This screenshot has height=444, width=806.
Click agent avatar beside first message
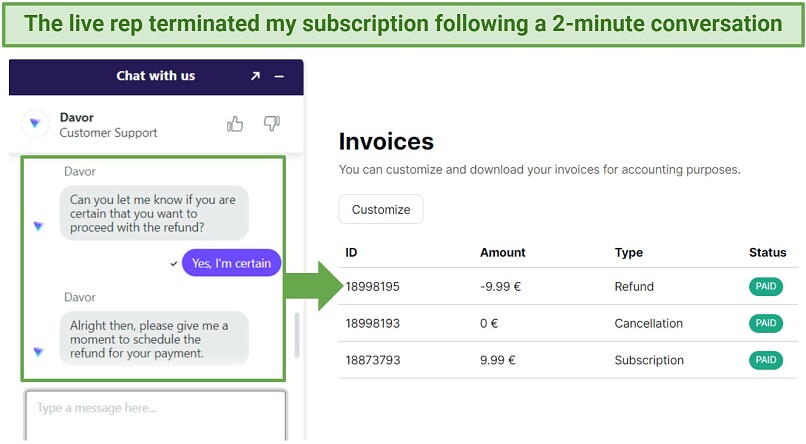pos(38,226)
